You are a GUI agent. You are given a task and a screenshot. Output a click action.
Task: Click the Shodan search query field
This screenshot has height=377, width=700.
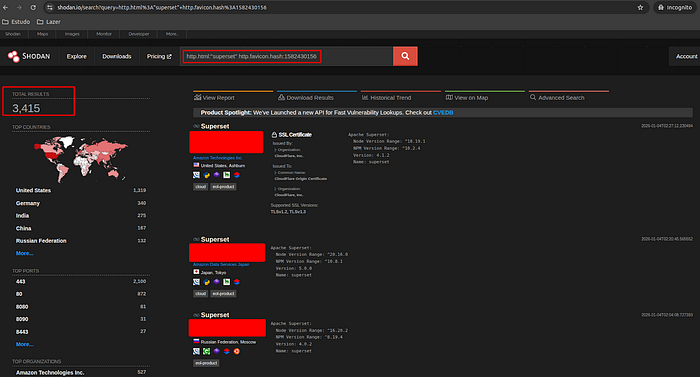287,56
